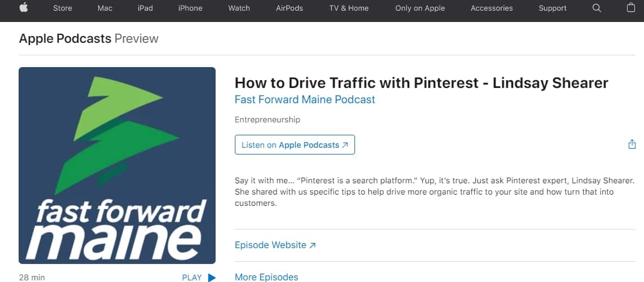Choose Only on Apple menu item
This screenshot has height=282, width=644.
pos(420,8)
